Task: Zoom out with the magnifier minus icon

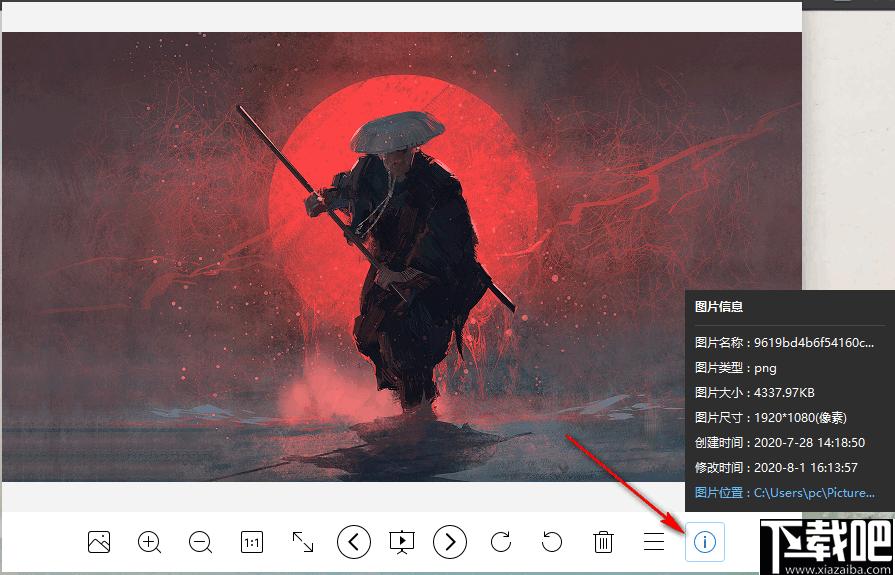Action: click(200, 542)
